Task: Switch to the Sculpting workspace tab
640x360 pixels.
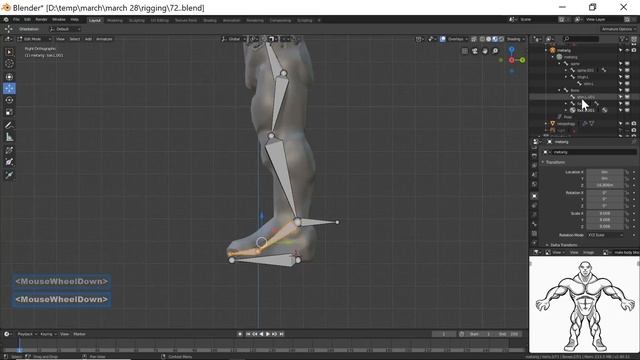Action: pos(137,20)
